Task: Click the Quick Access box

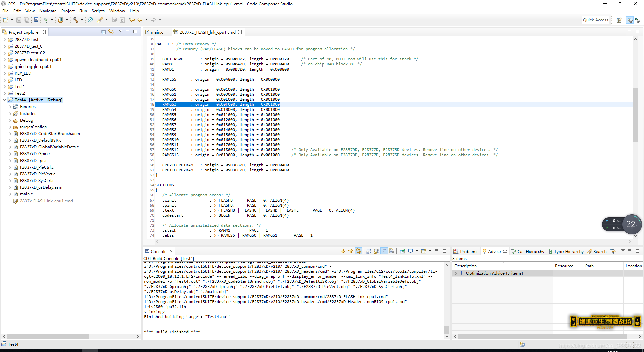Action: [595, 20]
